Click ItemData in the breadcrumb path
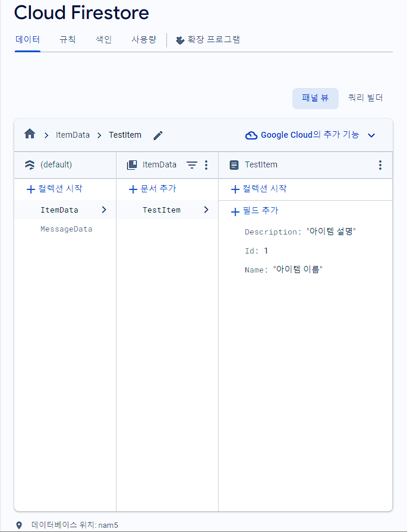The height and width of the screenshot is (532, 407). click(72, 135)
